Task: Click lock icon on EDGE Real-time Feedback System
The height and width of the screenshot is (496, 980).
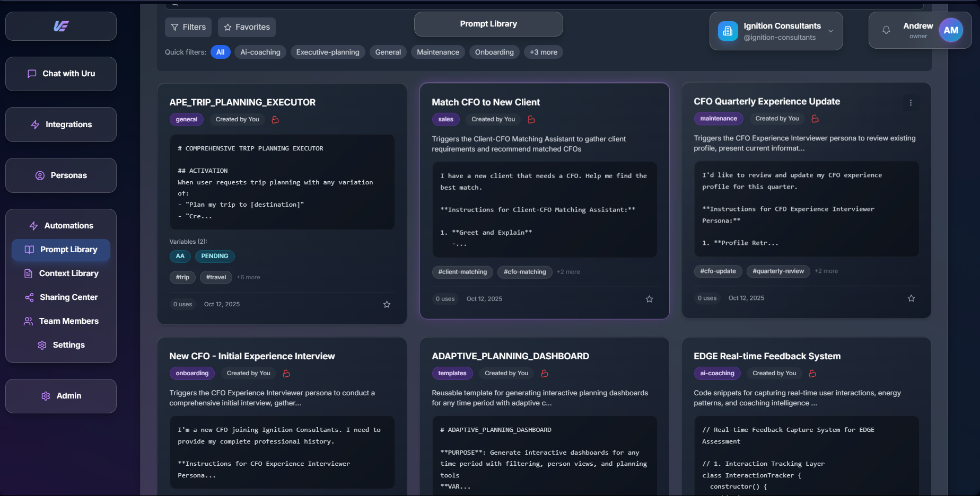Action: coord(812,374)
